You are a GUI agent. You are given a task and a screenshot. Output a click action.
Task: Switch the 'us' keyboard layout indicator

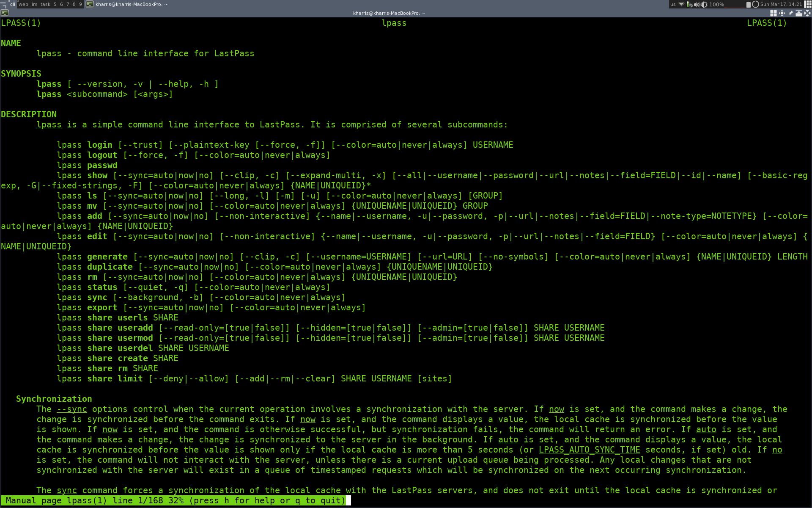(x=672, y=4)
